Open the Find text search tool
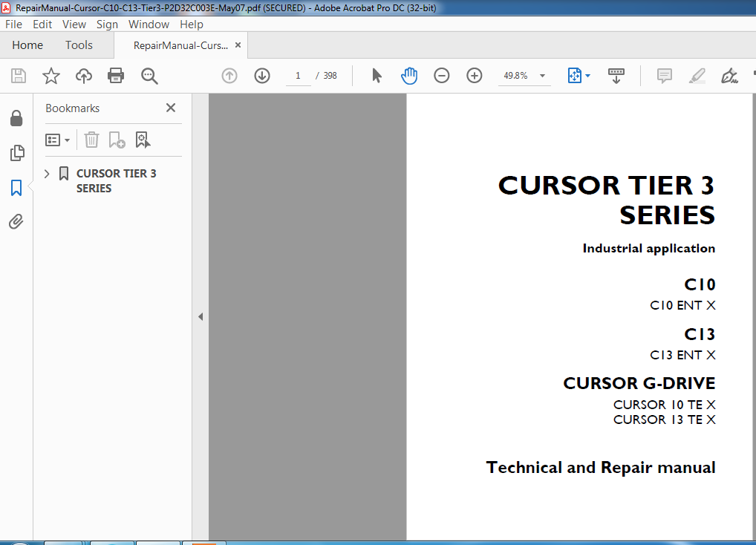Image resolution: width=756 pixels, height=545 pixels. pos(149,76)
